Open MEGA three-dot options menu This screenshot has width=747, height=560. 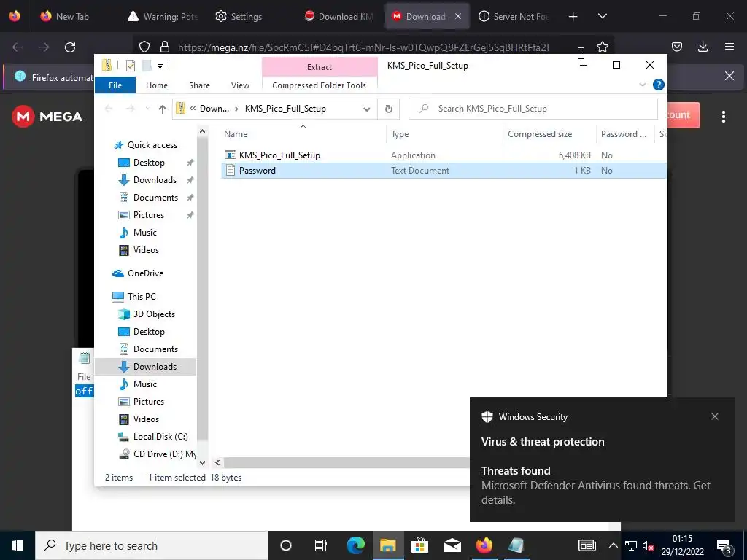pyautogui.click(x=723, y=117)
